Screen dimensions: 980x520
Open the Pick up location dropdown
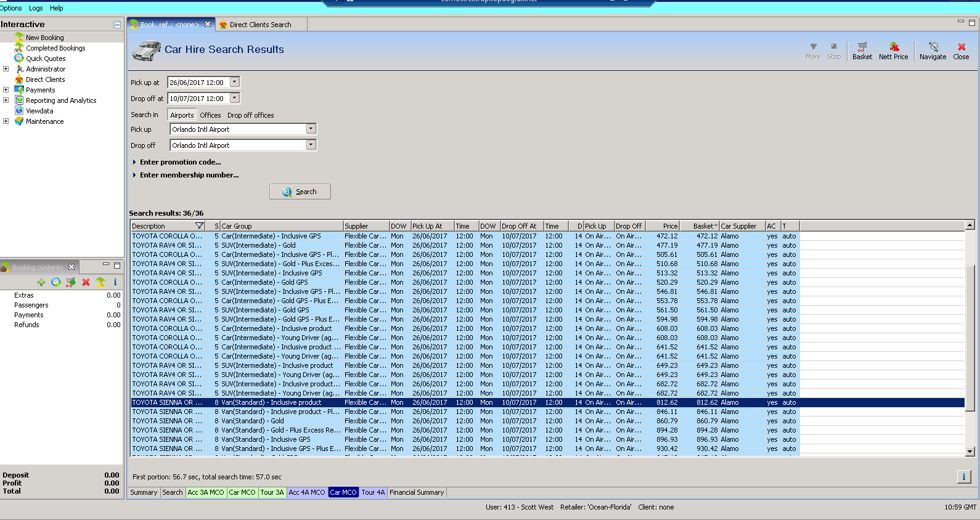311,129
